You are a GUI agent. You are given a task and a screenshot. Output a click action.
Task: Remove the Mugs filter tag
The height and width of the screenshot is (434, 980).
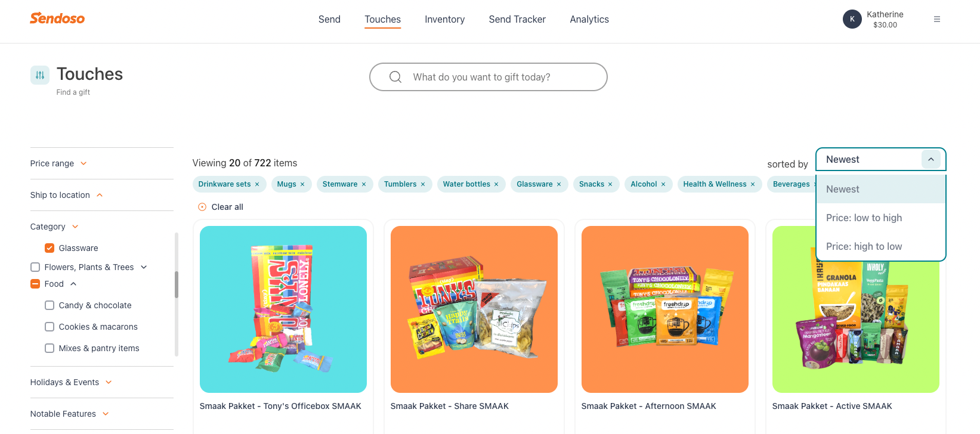click(x=302, y=184)
